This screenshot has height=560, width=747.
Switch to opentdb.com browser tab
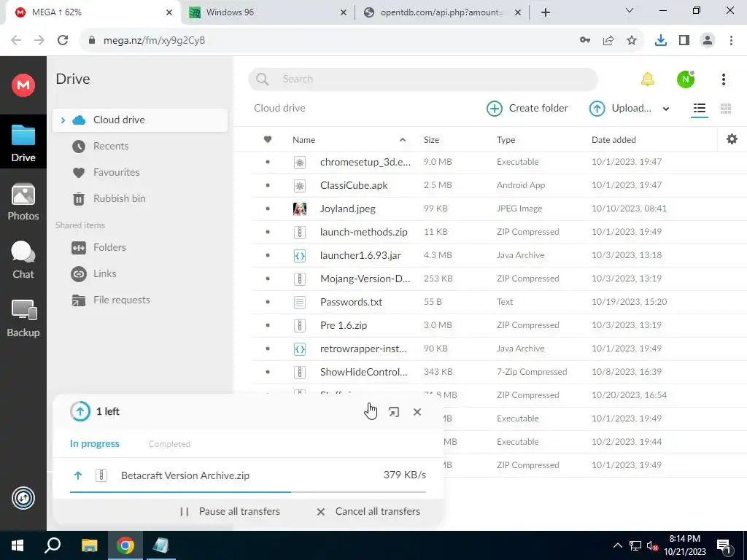click(441, 12)
